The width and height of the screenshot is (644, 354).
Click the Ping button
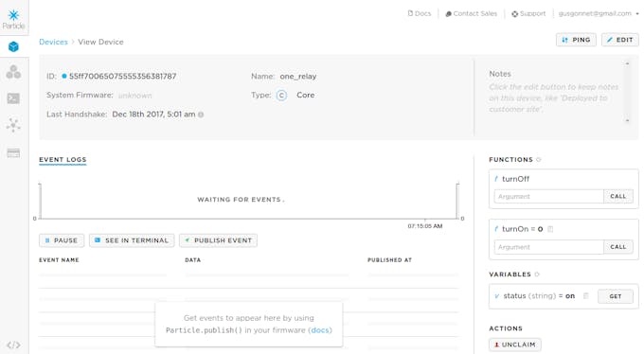pyautogui.click(x=576, y=40)
